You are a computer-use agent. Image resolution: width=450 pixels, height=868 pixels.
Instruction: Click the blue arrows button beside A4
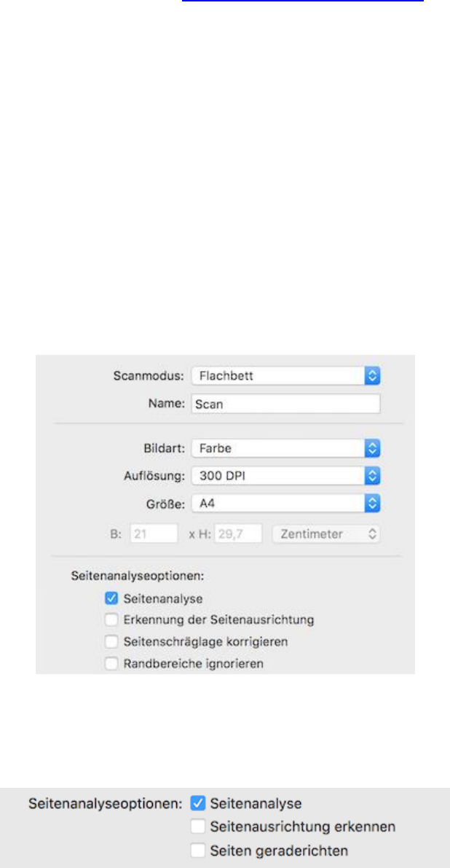coord(373,504)
